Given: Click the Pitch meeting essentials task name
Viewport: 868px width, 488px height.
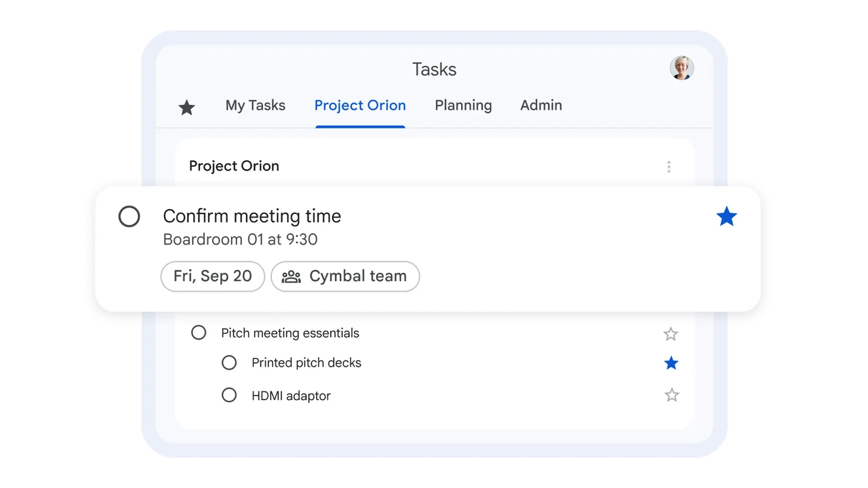Looking at the screenshot, I should point(290,333).
